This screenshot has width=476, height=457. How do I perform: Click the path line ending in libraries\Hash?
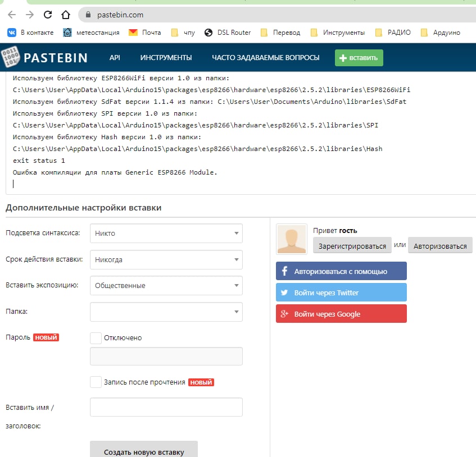pos(198,149)
